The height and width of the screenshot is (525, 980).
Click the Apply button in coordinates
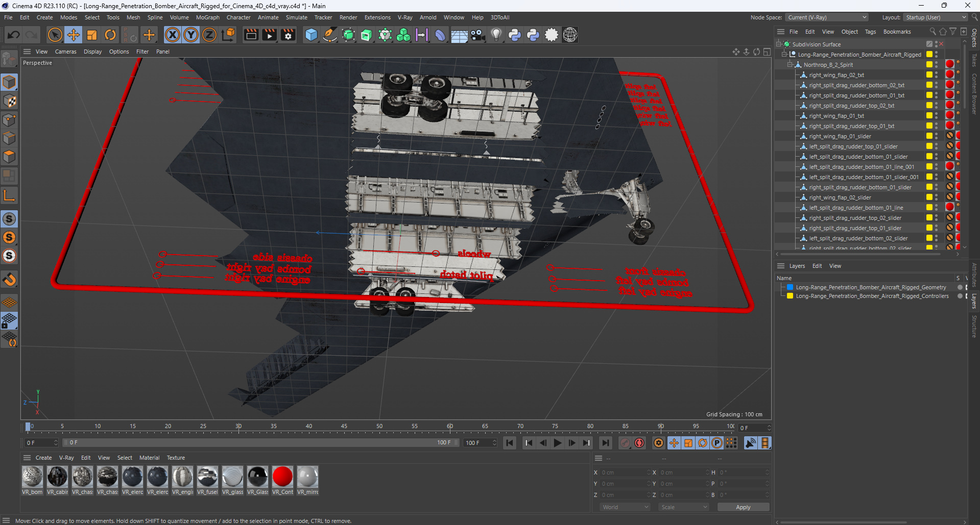pos(743,507)
